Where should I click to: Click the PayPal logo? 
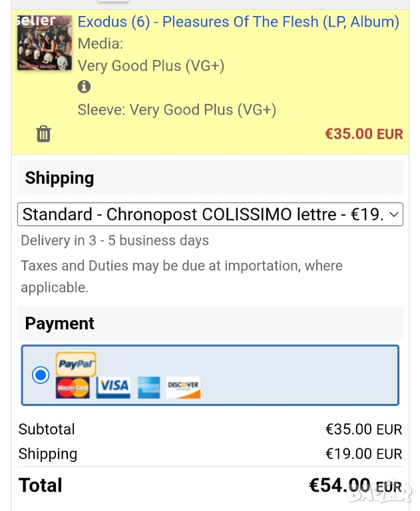(x=76, y=364)
